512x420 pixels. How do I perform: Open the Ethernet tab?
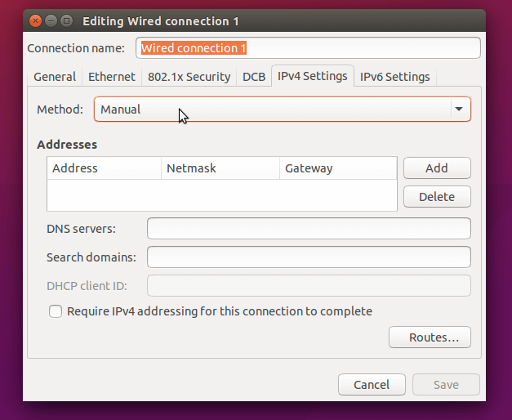coord(112,77)
